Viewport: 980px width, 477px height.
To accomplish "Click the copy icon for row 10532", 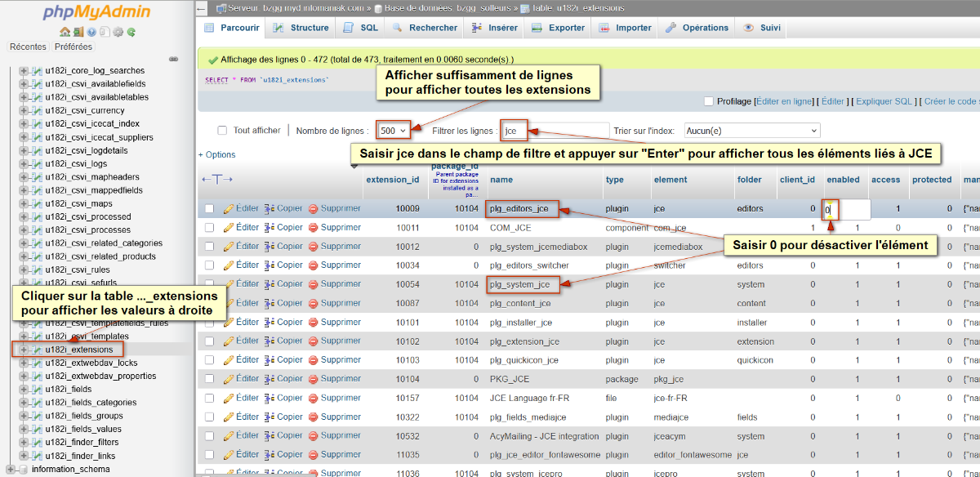I will [269, 435].
